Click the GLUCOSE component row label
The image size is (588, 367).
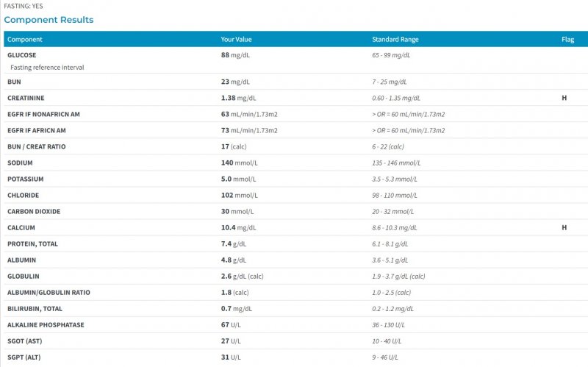(x=22, y=55)
